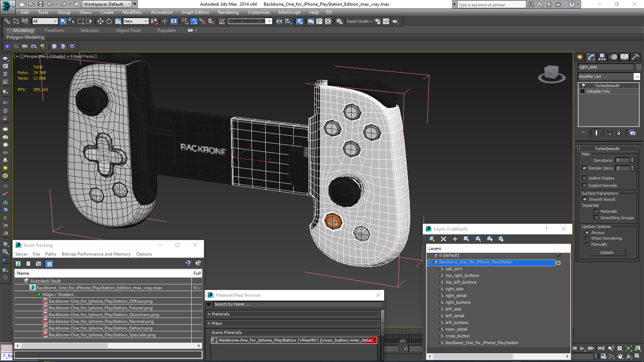
Task: Open Create Selection Set dropdown
Action: coord(269,21)
